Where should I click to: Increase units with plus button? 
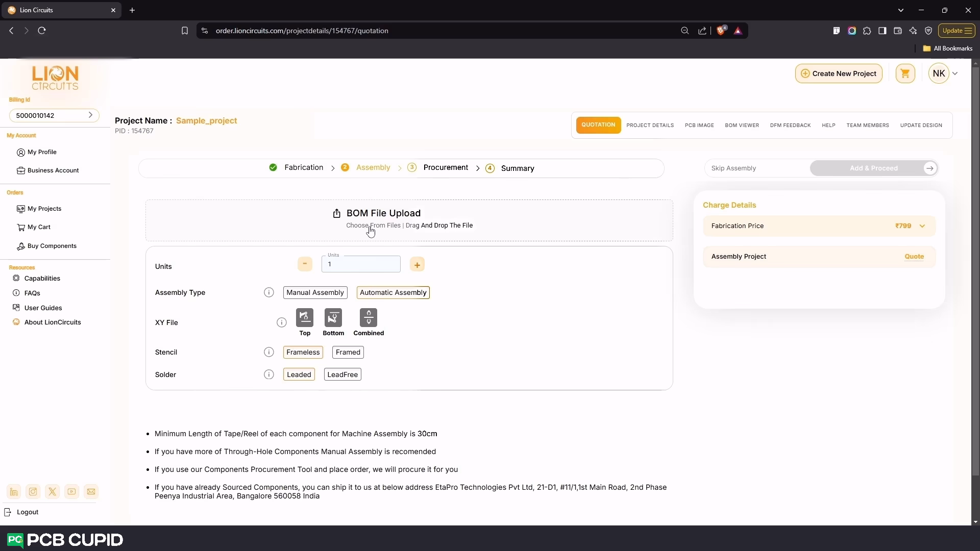click(417, 265)
